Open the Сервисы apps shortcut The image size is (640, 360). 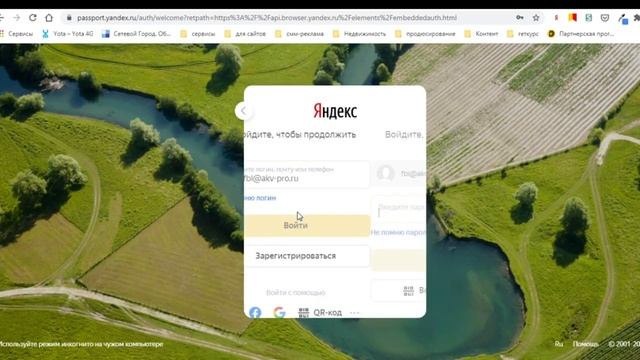click(17, 34)
